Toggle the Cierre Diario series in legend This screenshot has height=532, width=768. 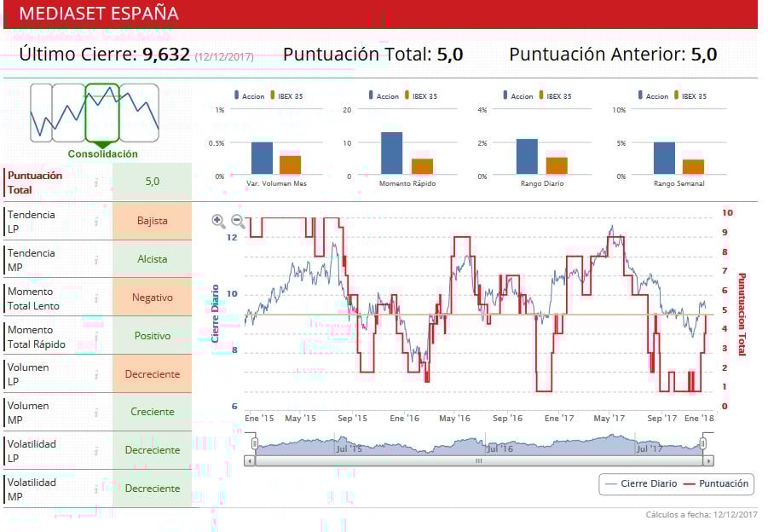(641, 483)
